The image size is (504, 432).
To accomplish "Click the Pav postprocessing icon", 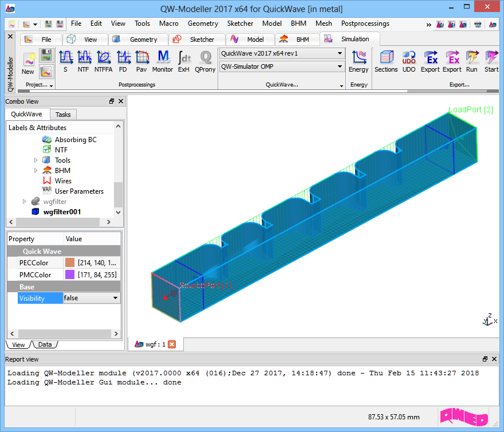I will 141,61.
